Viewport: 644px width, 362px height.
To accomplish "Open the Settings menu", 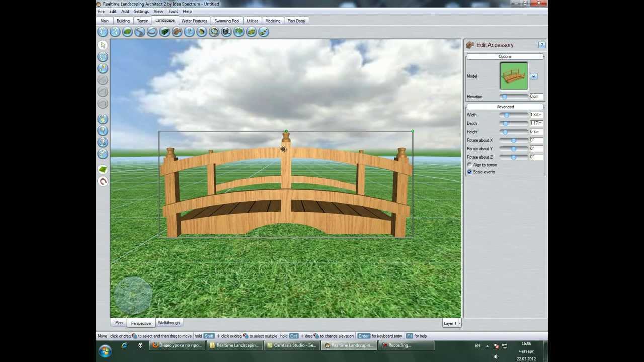I will click(x=141, y=11).
